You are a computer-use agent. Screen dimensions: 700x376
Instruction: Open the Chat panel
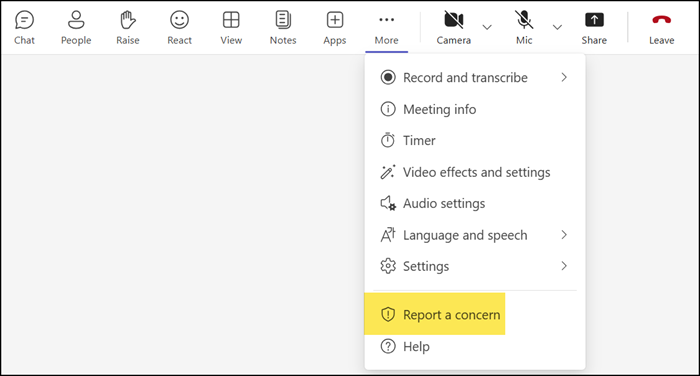coord(24,28)
